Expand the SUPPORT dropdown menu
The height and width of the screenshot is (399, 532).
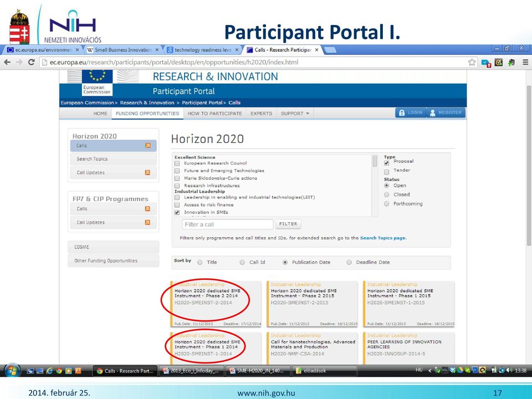pyautogui.click(x=295, y=113)
